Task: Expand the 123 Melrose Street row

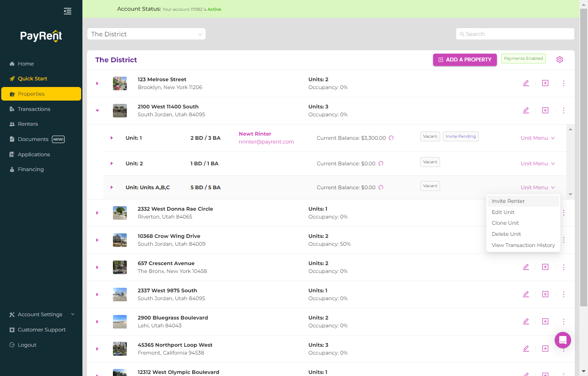Action: tap(97, 83)
